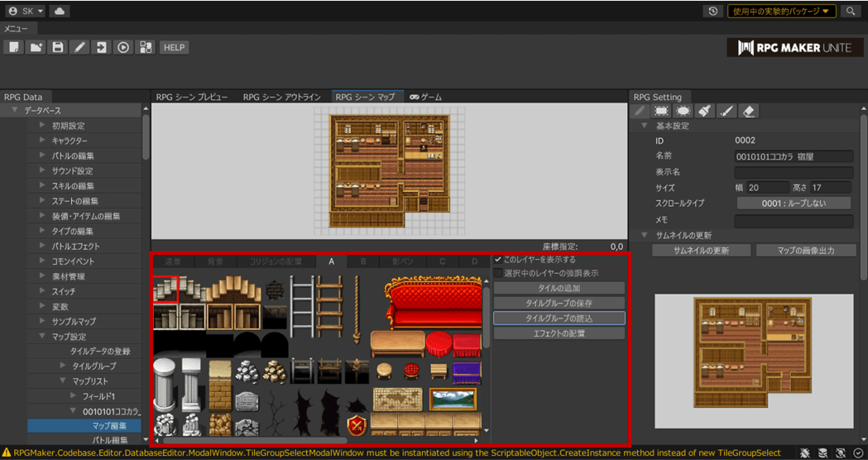The height and width of the screenshot is (460, 868).
Task: Click the タイルの追加 button
Action: point(559,288)
